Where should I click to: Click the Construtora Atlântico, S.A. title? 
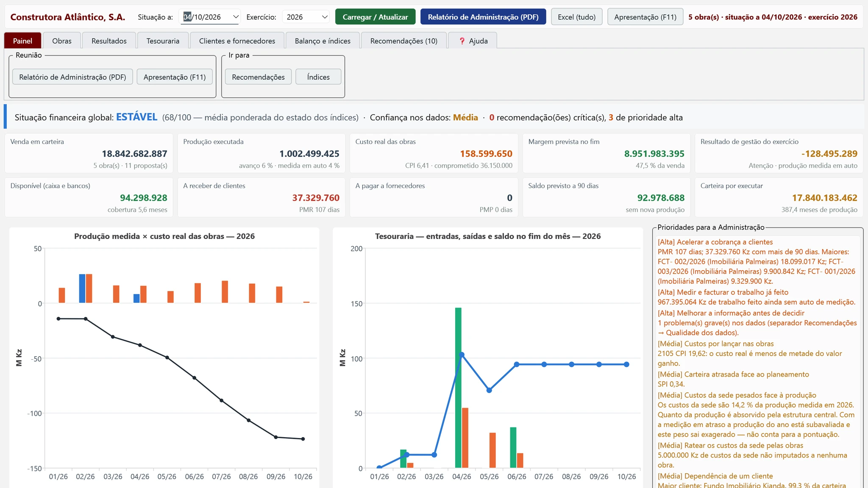(x=68, y=17)
